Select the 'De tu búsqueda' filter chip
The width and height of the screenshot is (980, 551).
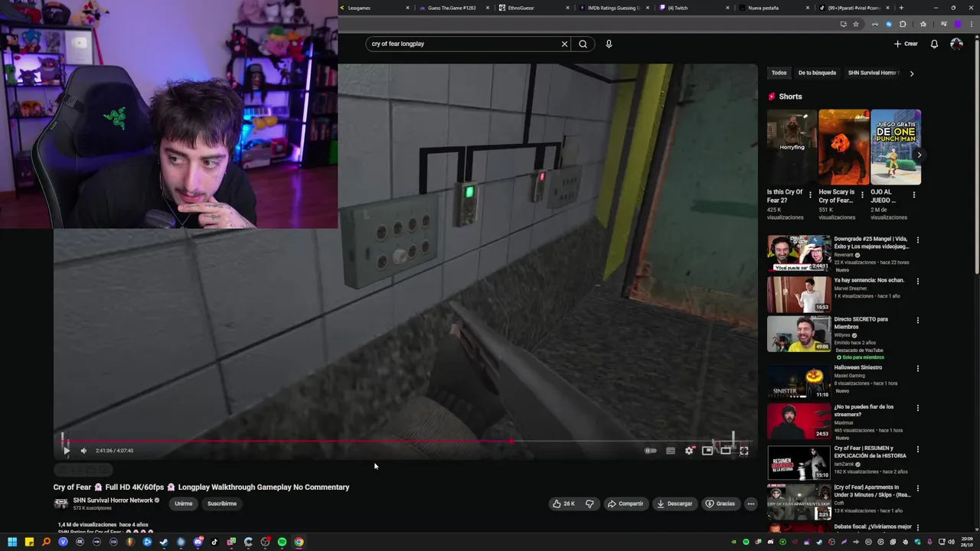coord(817,73)
